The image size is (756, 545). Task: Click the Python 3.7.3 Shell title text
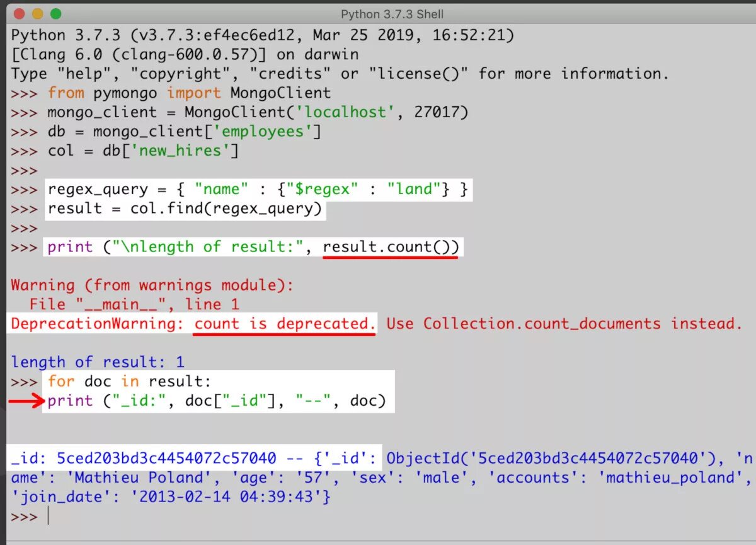[x=392, y=14]
